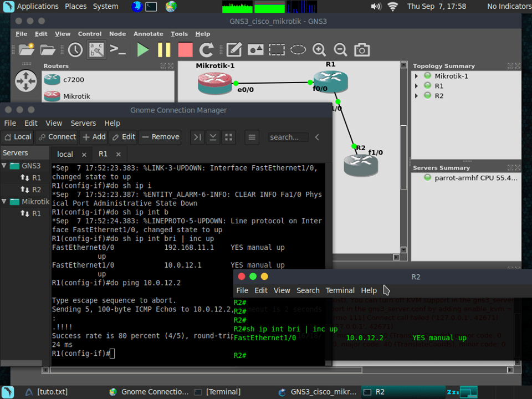Switch to tuto.txt in the taskbar

point(47,392)
